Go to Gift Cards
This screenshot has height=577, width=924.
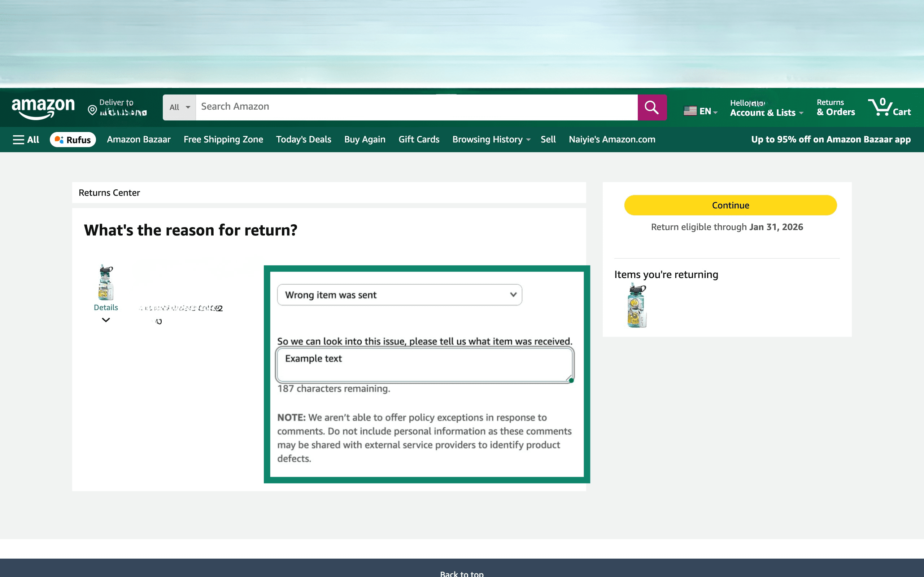(x=418, y=139)
